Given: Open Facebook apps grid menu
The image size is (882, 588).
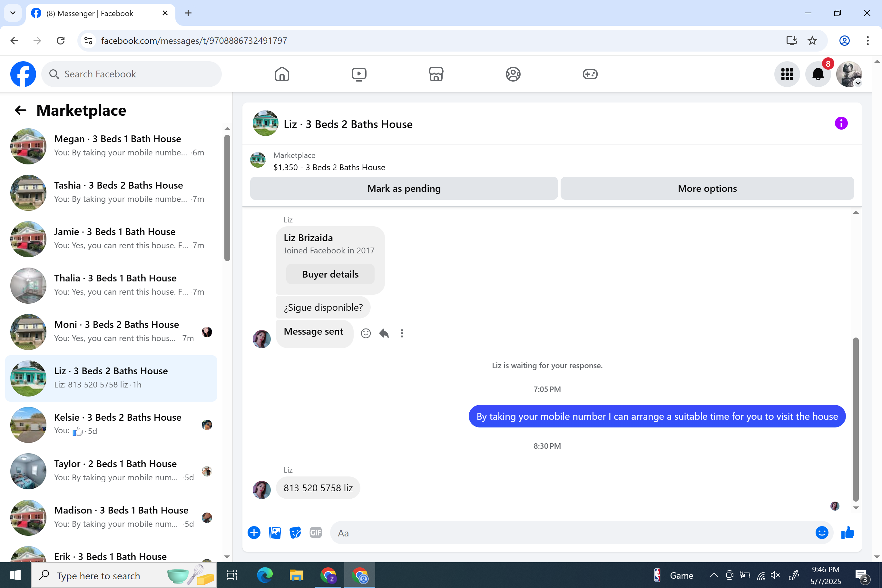Looking at the screenshot, I should click(787, 74).
